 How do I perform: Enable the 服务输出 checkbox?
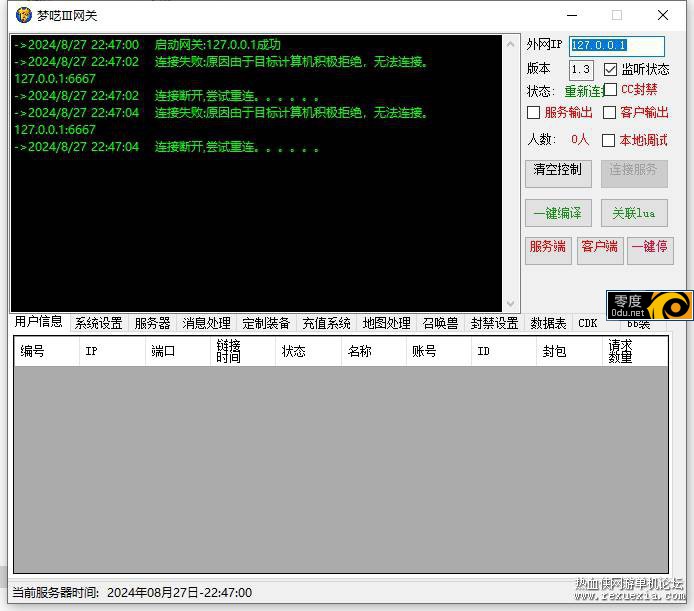534,113
